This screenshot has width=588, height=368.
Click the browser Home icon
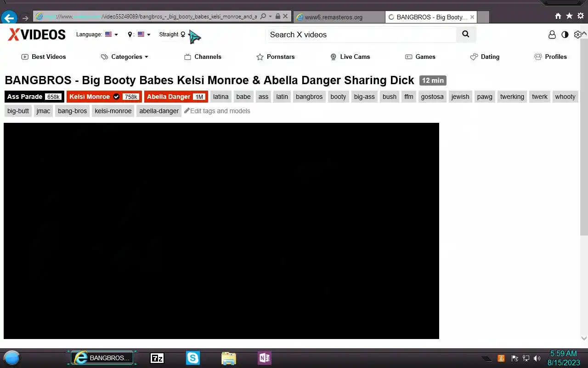[x=558, y=16]
